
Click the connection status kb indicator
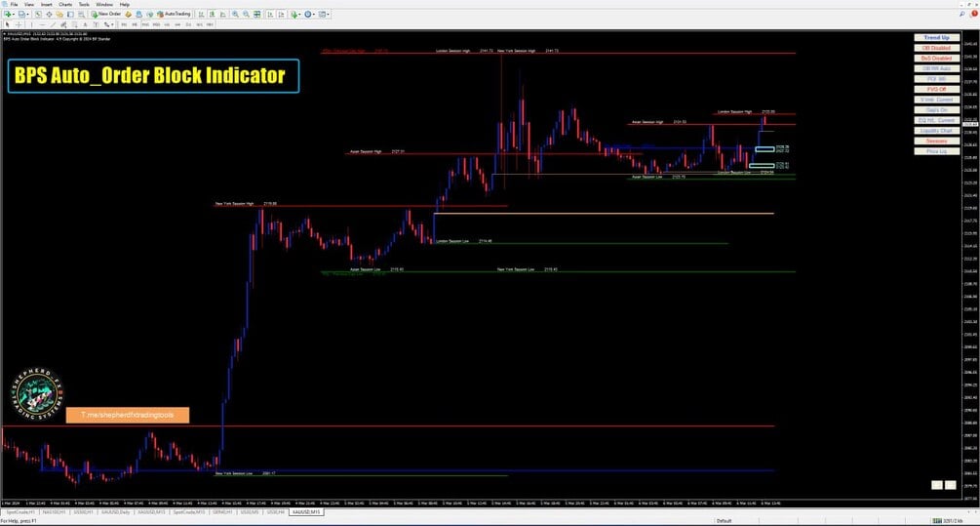[x=946, y=520]
